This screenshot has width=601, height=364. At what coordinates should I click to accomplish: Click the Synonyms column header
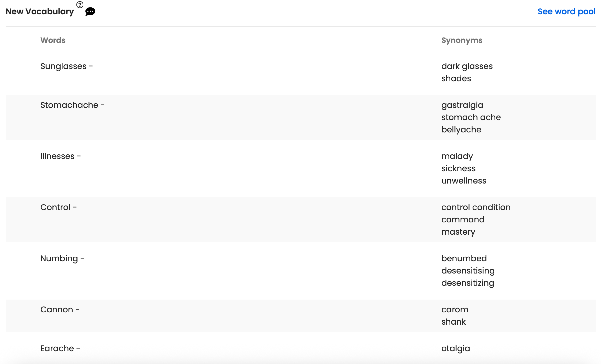(x=462, y=40)
